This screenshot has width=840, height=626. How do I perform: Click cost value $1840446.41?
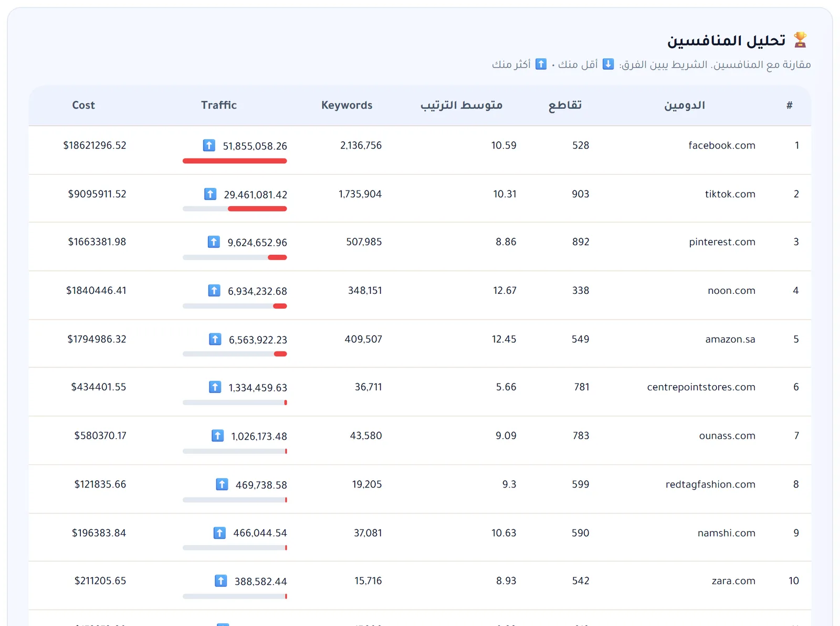(x=96, y=291)
